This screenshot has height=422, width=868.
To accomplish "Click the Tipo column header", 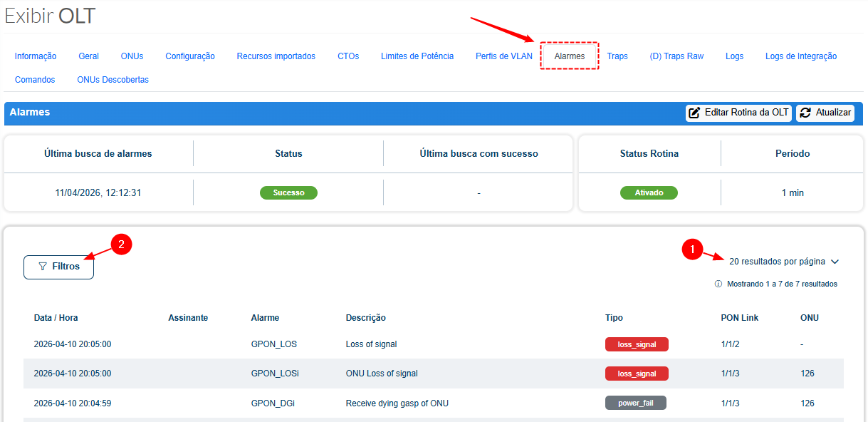I will click(x=614, y=318).
